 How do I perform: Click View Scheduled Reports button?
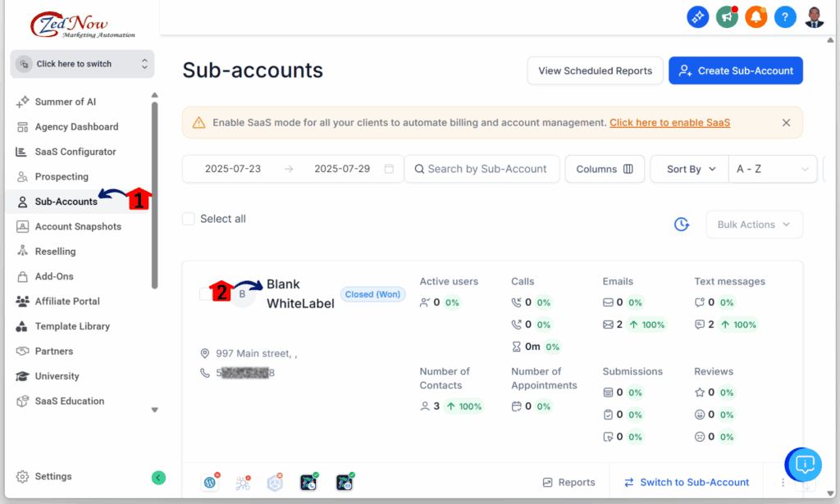coord(596,70)
